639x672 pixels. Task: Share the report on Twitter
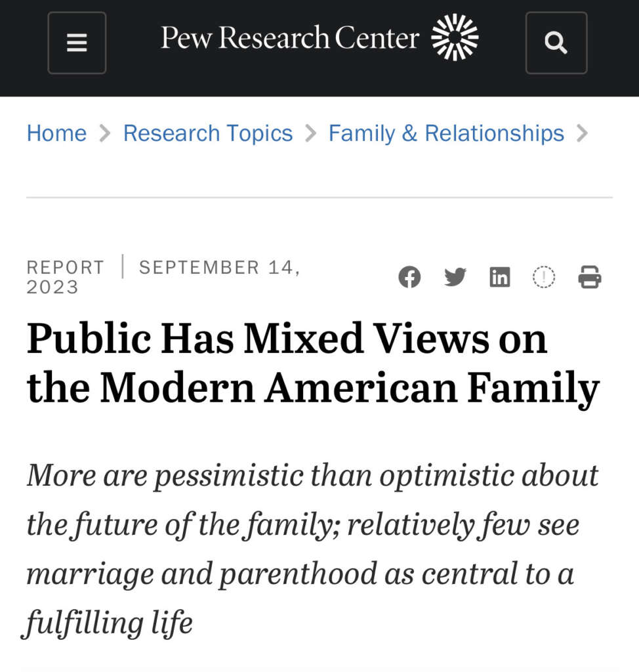point(455,277)
